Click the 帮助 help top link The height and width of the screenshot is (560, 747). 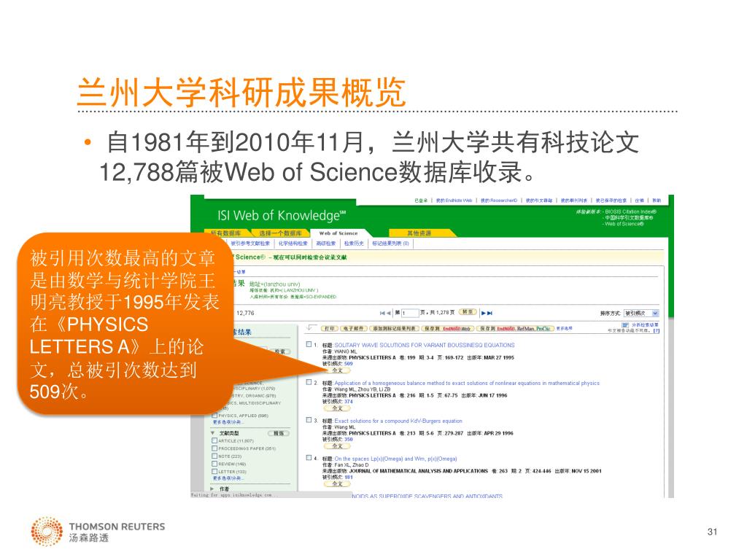pyautogui.click(x=657, y=201)
